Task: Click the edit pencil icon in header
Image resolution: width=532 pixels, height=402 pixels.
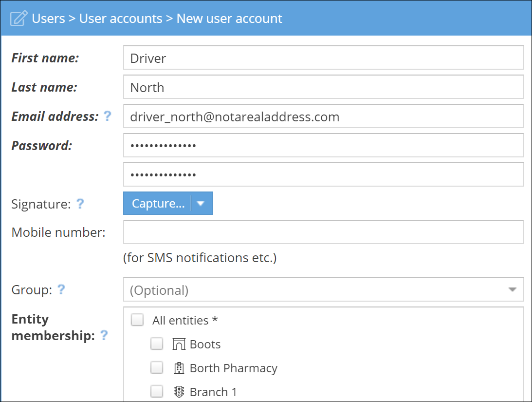Action: pyautogui.click(x=18, y=19)
